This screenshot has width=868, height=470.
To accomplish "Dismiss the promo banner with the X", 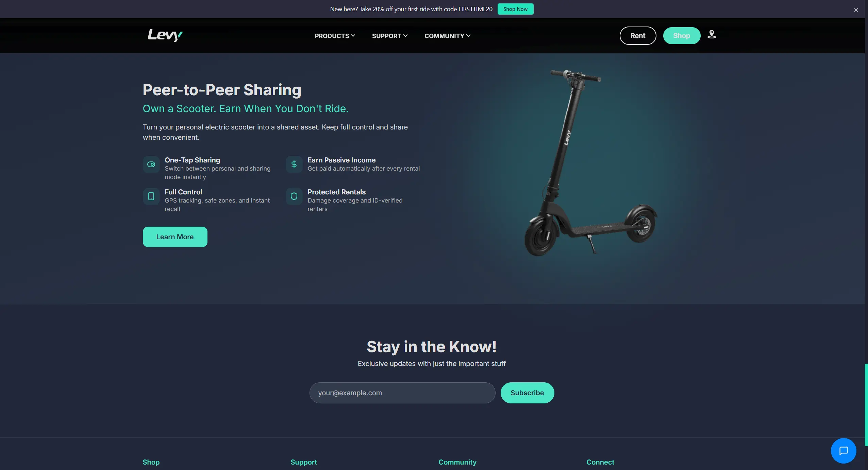I will tap(856, 10).
